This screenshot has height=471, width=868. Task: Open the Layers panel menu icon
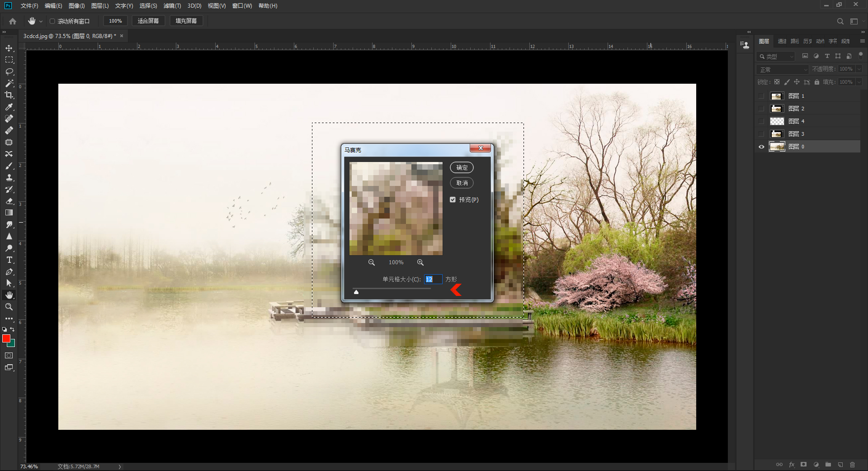point(862,41)
